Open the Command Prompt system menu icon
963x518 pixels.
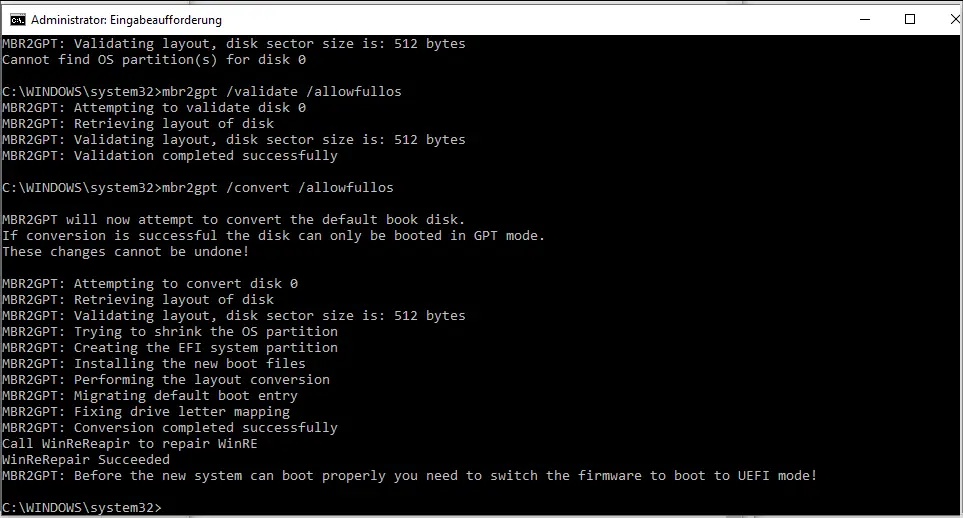(15, 19)
